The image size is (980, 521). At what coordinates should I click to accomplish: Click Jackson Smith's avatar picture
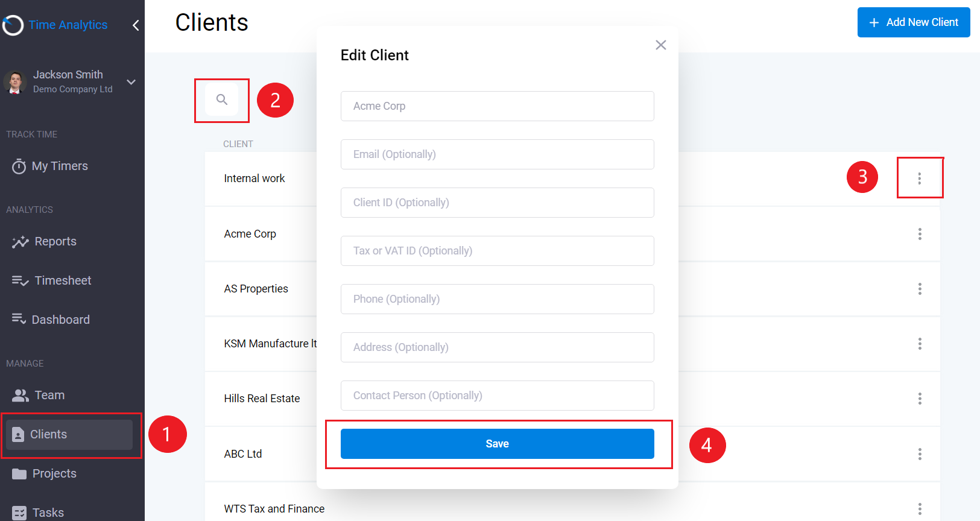point(15,82)
